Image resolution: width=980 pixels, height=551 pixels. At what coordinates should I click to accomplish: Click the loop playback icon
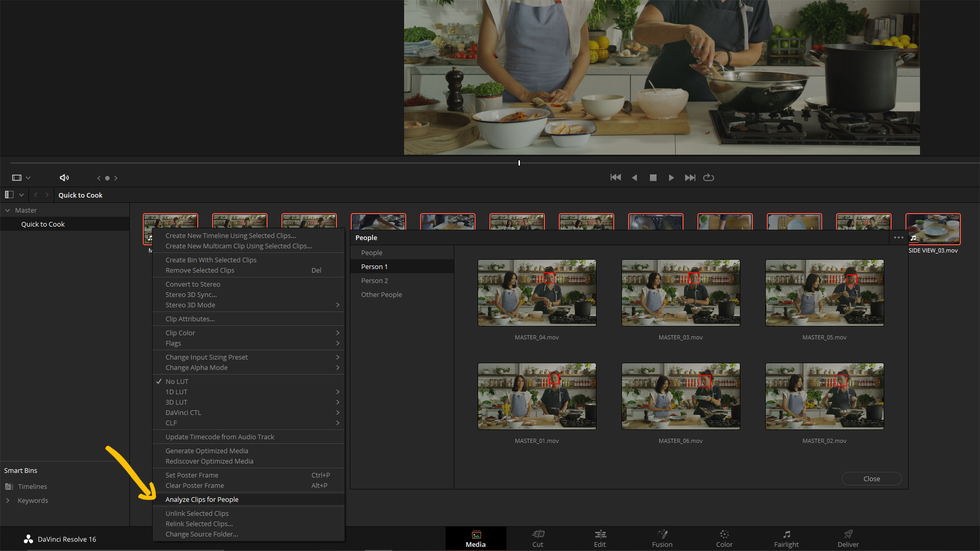point(708,177)
